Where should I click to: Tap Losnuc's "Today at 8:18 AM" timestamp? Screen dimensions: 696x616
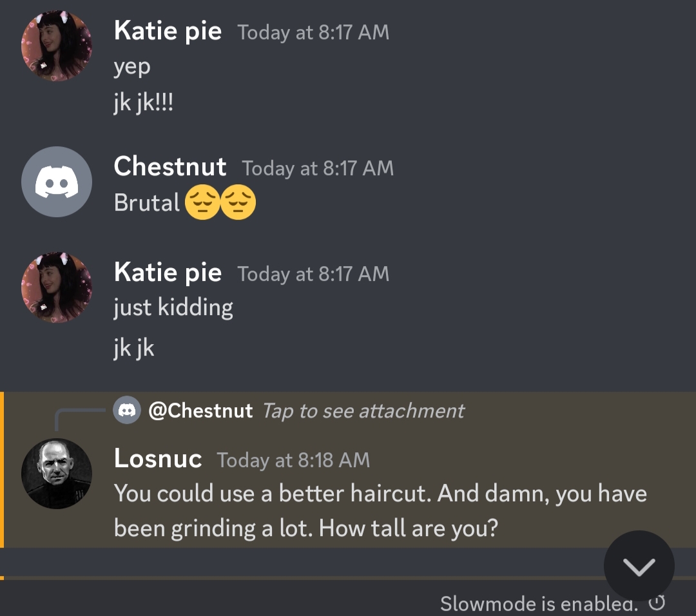tap(293, 460)
